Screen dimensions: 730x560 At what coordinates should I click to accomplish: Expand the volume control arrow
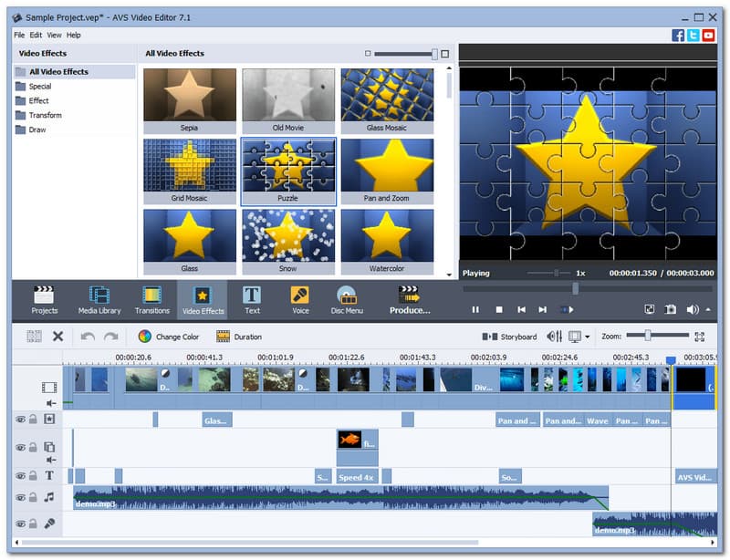[708, 309]
